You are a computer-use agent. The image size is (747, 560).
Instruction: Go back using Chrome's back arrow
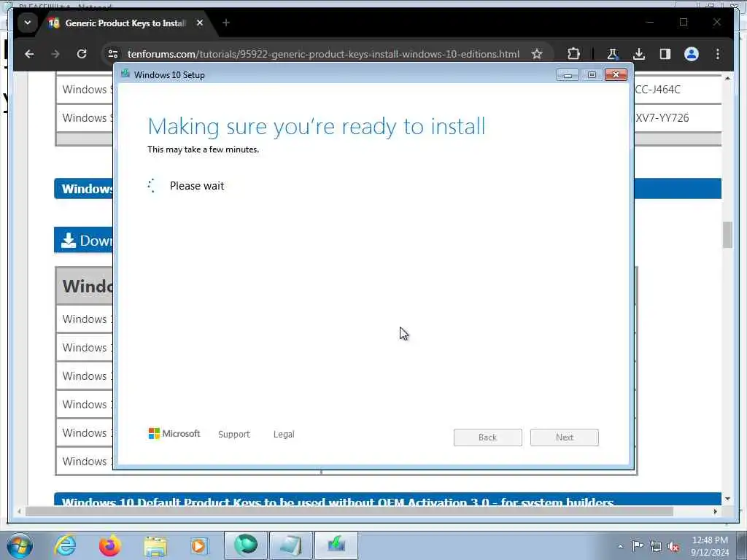[x=29, y=54]
